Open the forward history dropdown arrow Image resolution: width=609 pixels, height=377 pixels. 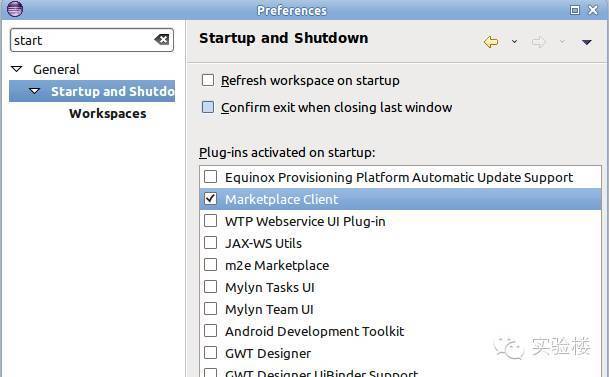tap(562, 42)
